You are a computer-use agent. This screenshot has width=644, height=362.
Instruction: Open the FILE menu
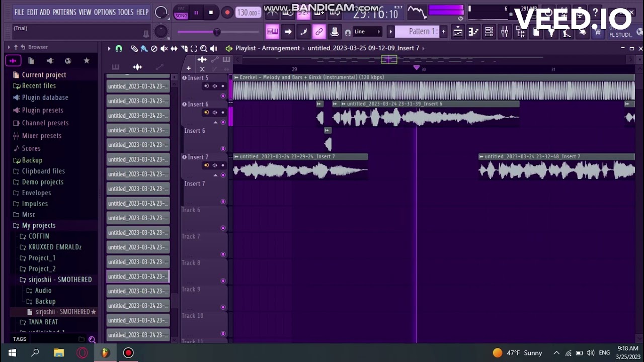19,12
